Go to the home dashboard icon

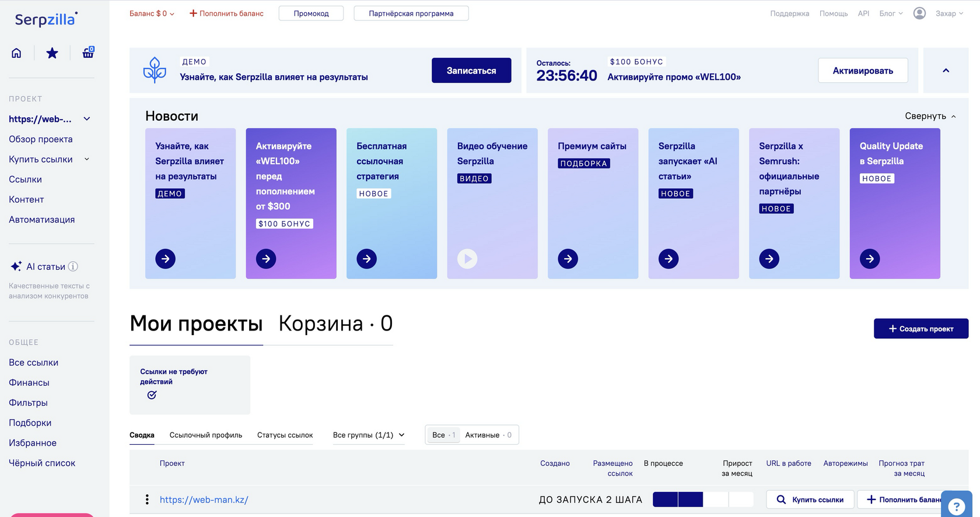pos(16,53)
